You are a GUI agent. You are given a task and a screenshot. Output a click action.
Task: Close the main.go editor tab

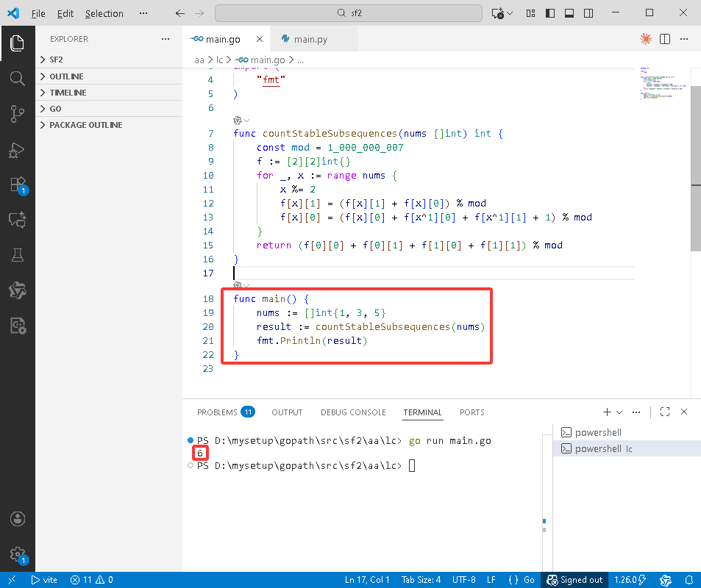[260, 39]
